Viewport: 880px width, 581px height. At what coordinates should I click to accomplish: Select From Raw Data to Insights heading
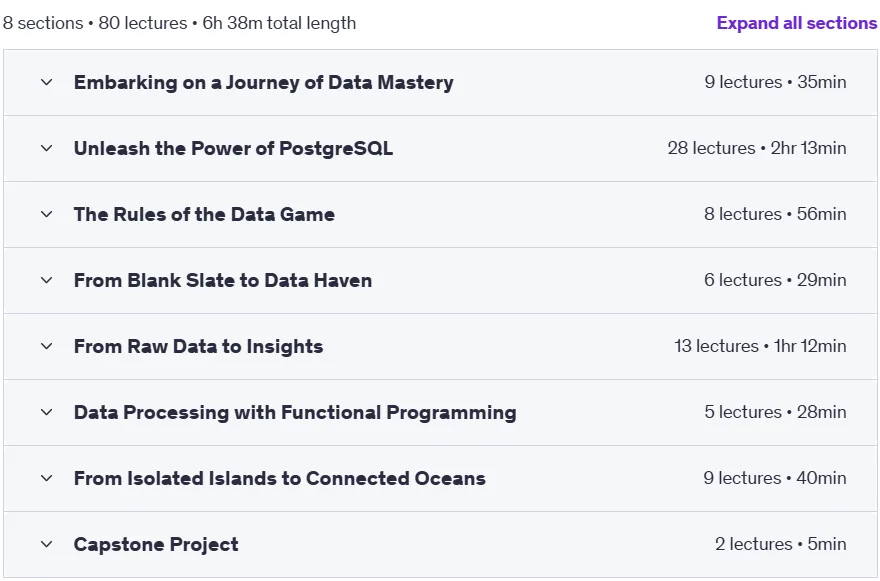coord(198,346)
